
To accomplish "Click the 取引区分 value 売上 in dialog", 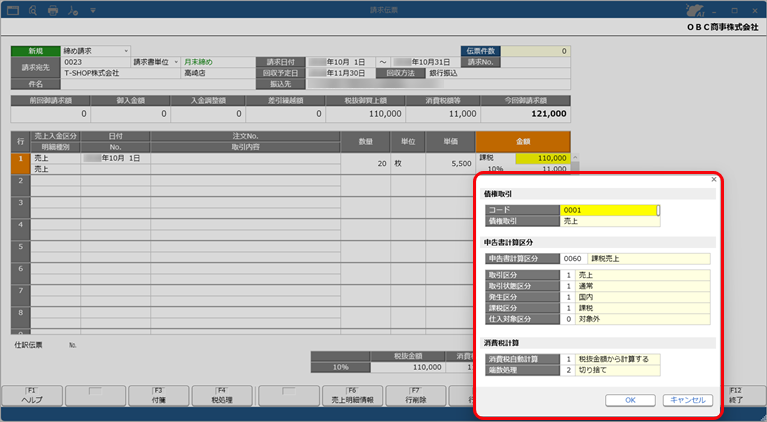I will tap(642, 275).
